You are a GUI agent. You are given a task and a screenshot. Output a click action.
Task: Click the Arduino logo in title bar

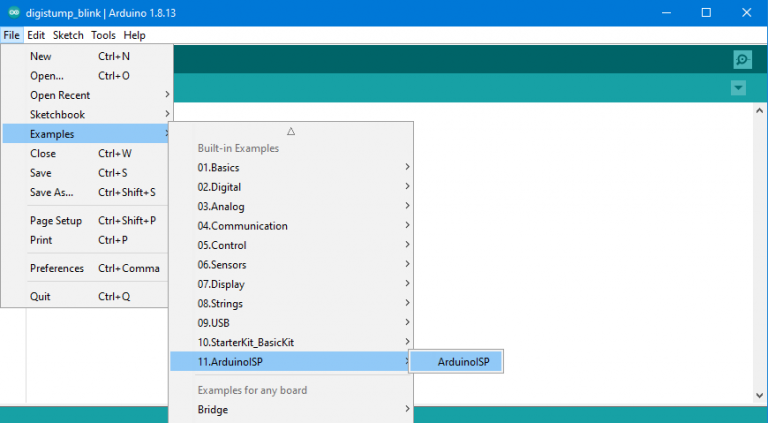(12, 13)
